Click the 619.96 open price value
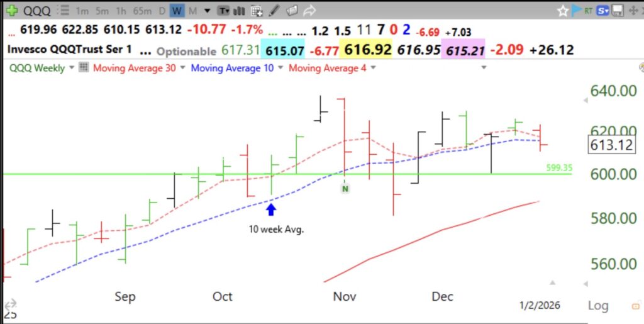Viewport: 644px width, 324px height. [38, 30]
